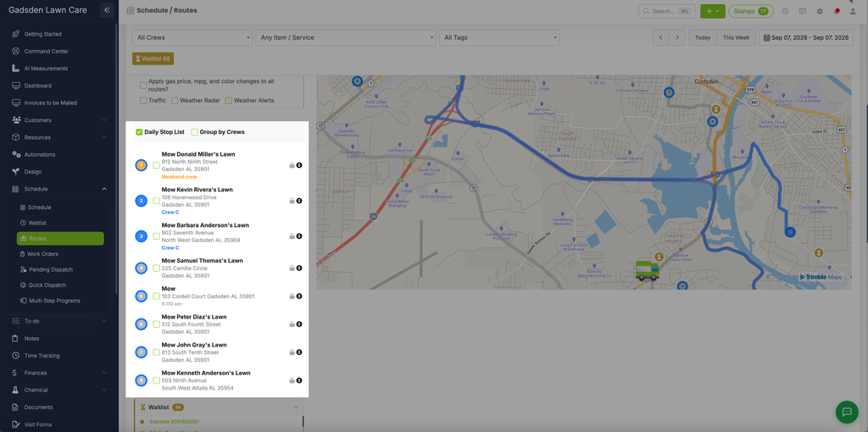Click the lock icon for Donald Miller's stop
The height and width of the screenshot is (432, 868).
pos(292,165)
